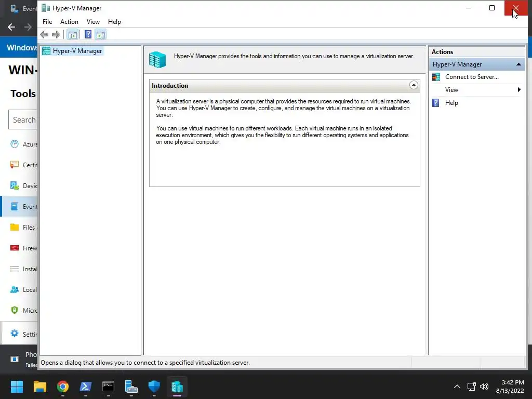Click Connect to Server action
This screenshot has width=532, height=399.
click(x=472, y=77)
